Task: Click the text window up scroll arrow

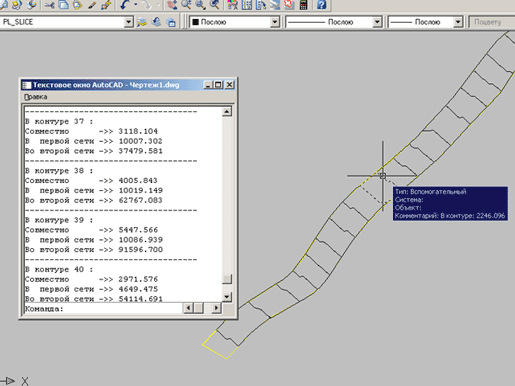Action: [227, 112]
